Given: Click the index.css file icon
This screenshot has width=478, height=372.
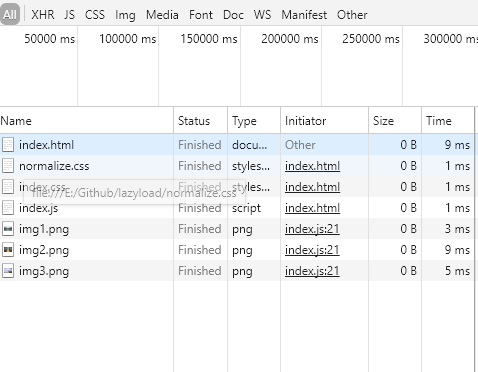Looking at the screenshot, I should (8, 187).
